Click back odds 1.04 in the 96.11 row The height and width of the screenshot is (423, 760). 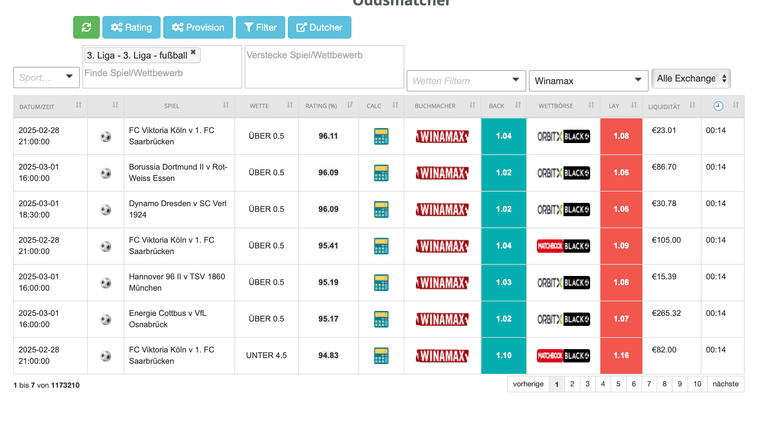(x=504, y=136)
